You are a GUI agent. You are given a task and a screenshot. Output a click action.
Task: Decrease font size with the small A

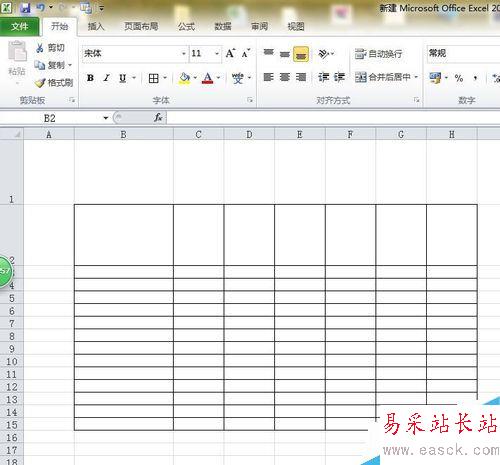tap(246, 53)
